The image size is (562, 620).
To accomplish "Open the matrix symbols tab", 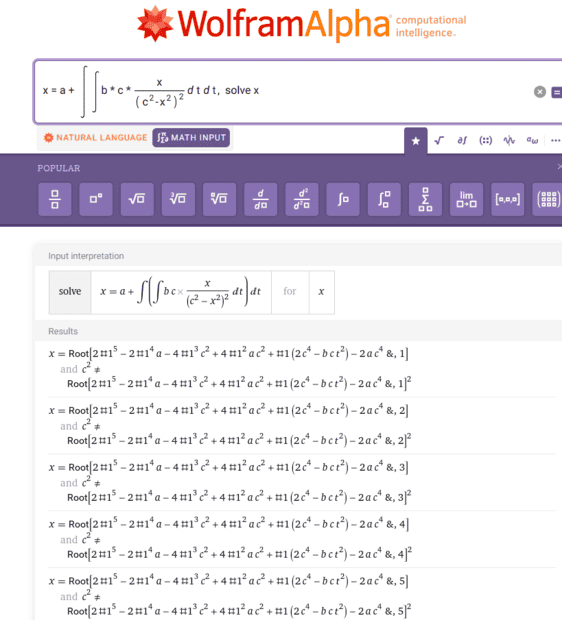I will coord(485,140).
